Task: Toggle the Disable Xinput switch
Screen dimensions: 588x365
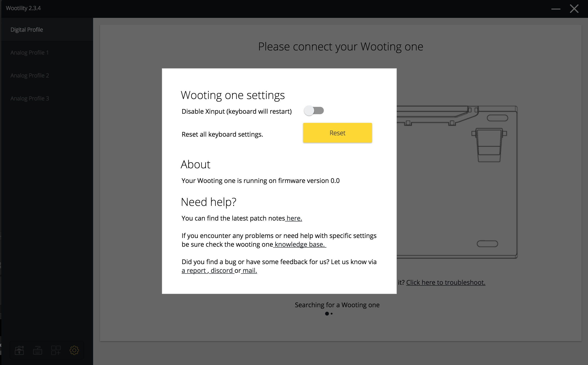Action: tap(314, 111)
